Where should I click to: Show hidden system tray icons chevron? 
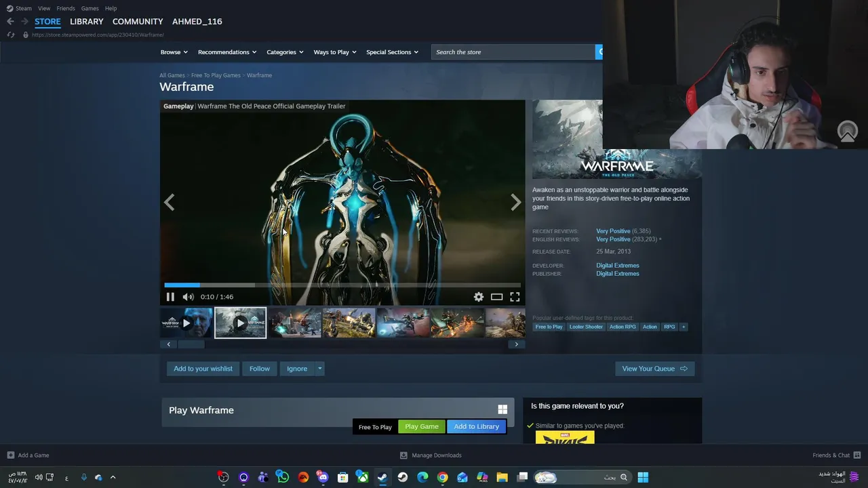pyautogui.click(x=113, y=477)
